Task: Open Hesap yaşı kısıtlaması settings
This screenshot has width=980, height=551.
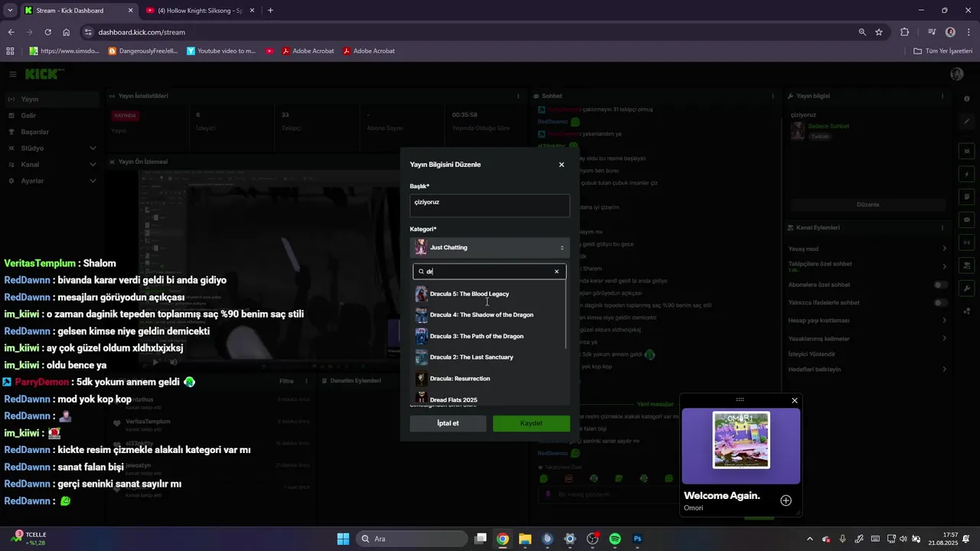Action: pyautogui.click(x=867, y=321)
